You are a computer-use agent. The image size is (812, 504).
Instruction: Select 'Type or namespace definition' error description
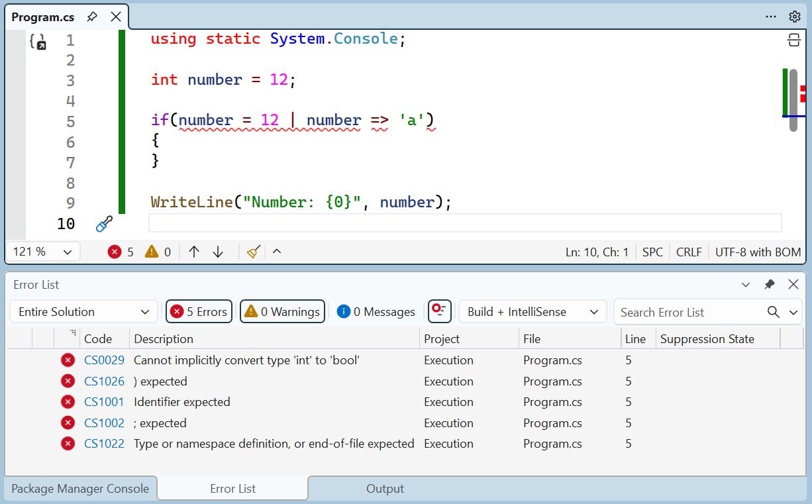click(x=274, y=444)
